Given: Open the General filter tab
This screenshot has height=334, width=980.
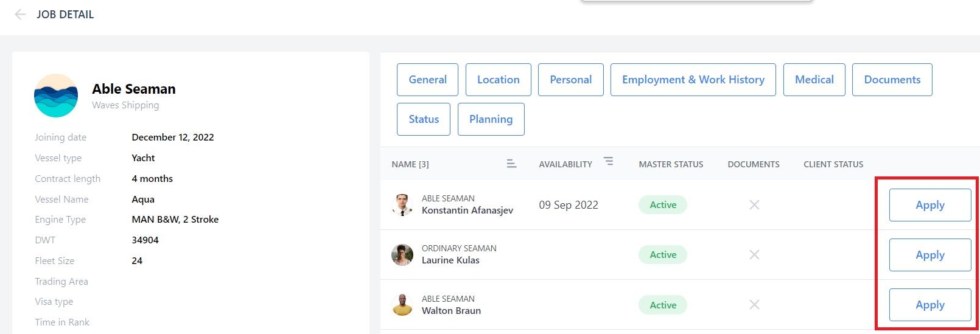Looking at the screenshot, I should click(427, 80).
